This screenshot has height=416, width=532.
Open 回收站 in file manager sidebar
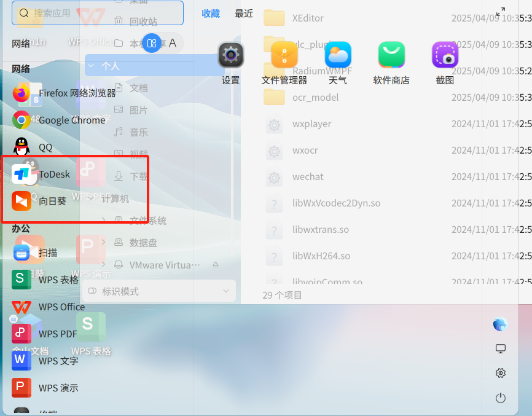tap(136, 22)
